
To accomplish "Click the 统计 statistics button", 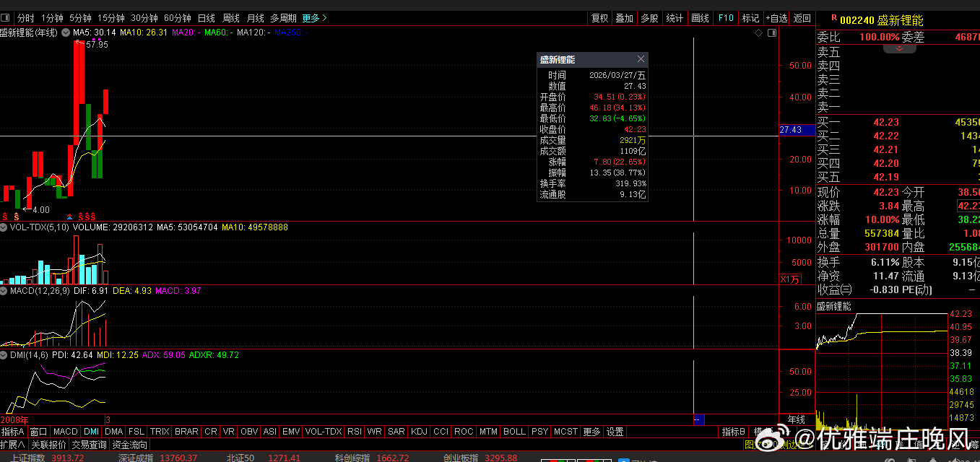I will [675, 18].
